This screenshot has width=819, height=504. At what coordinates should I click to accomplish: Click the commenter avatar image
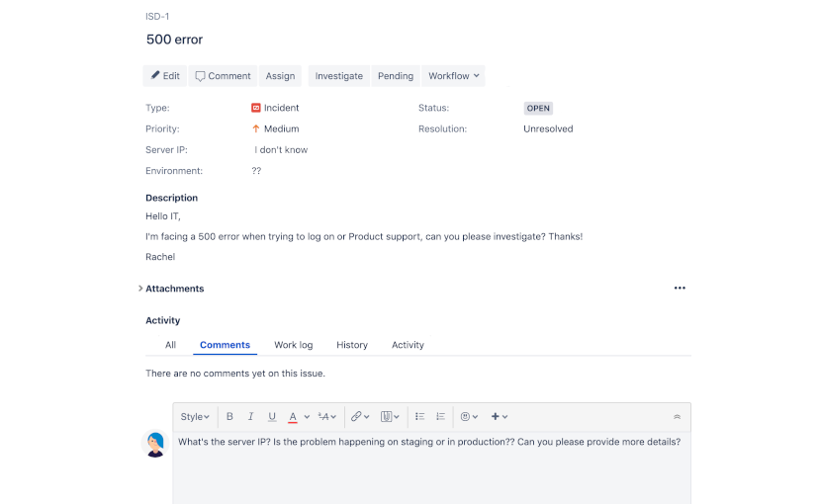pyautogui.click(x=155, y=444)
